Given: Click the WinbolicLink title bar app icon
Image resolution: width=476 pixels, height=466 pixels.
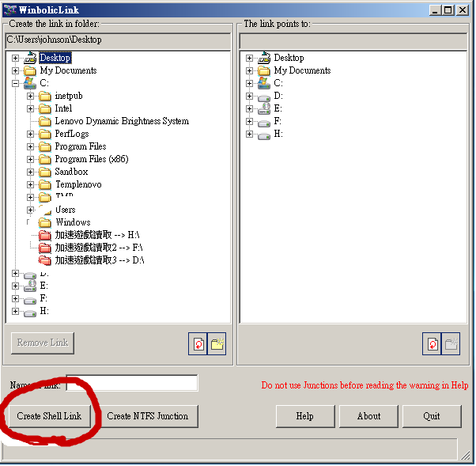Looking at the screenshot, I should tap(9, 9).
